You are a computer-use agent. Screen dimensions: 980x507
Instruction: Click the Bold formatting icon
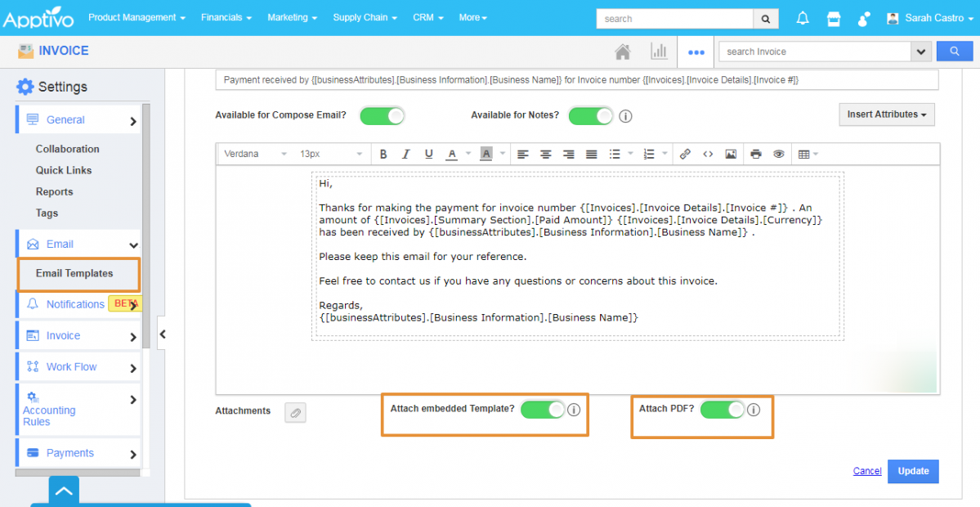383,154
